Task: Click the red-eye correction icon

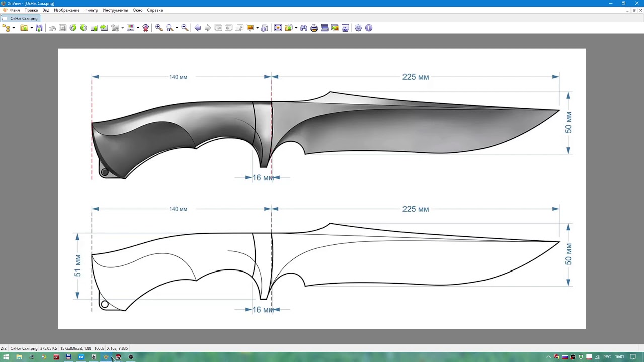Action: (x=146, y=28)
